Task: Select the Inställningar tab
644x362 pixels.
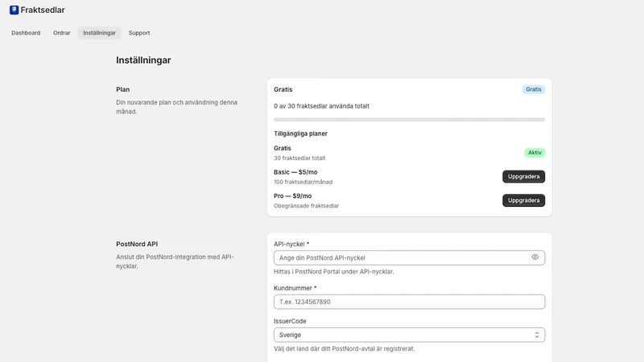Action: point(99,33)
